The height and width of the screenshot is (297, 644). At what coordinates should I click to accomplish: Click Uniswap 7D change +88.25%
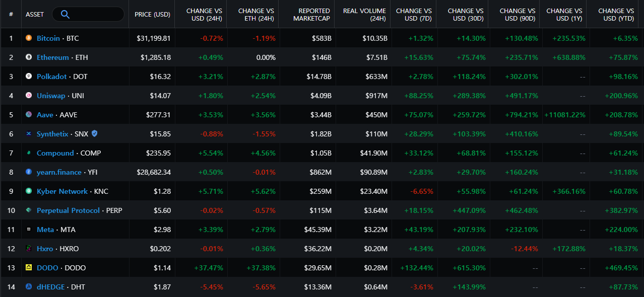[419, 96]
